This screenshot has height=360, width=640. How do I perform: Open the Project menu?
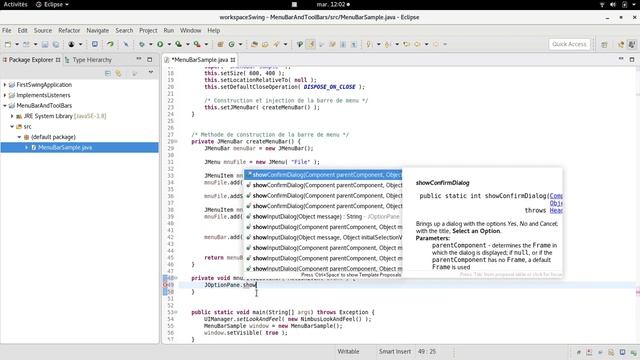pyautogui.click(x=148, y=30)
